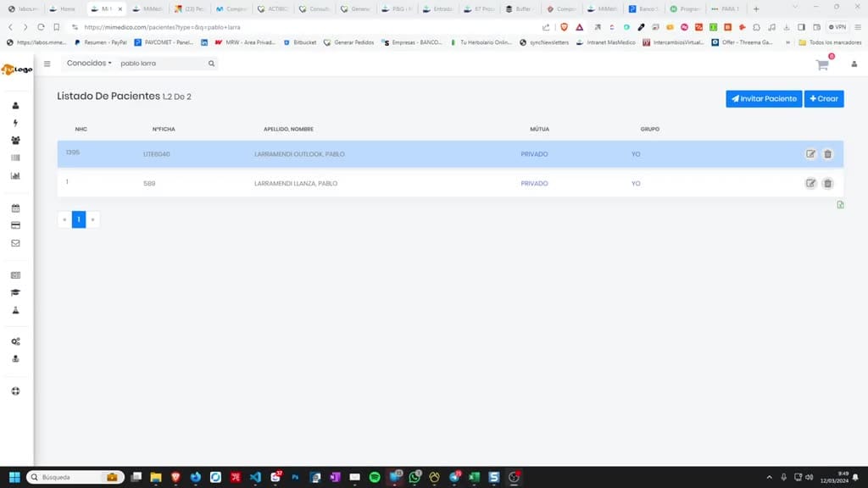
Task: Click the NºFicha column header
Action: click(x=164, y=129)
